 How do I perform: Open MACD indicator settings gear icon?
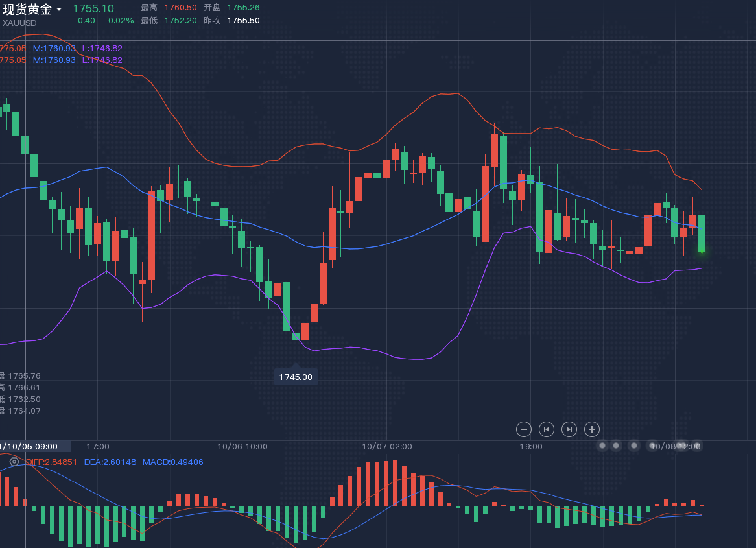(14, 462)
